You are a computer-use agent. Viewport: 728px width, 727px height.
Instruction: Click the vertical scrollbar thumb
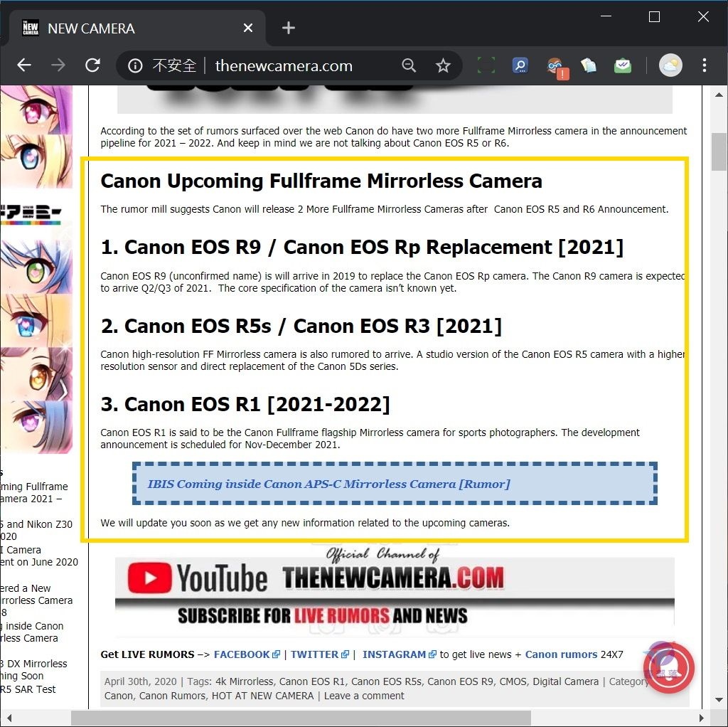[719, 152]
